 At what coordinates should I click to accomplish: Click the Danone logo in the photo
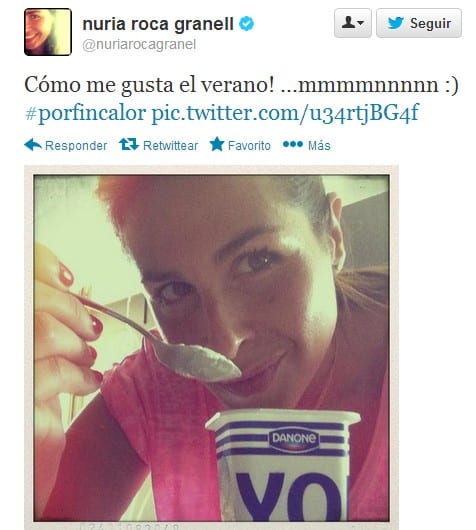coord(294,439)
